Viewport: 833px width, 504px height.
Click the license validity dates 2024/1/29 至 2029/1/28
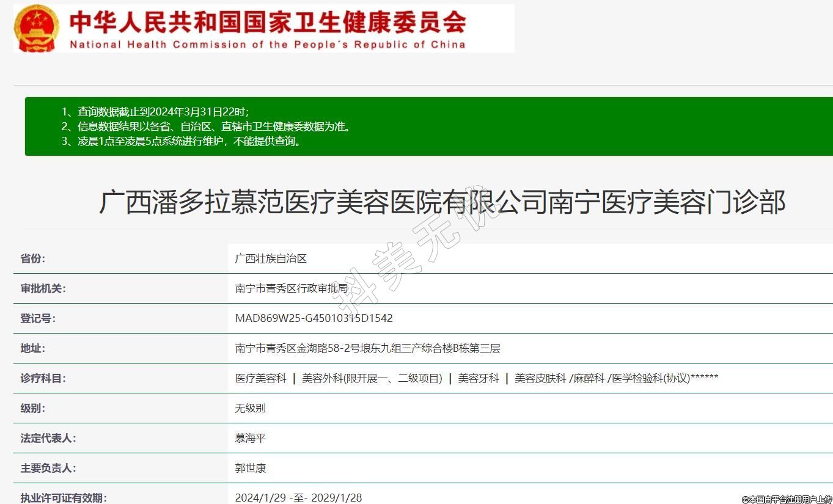(x=298, y=497)
